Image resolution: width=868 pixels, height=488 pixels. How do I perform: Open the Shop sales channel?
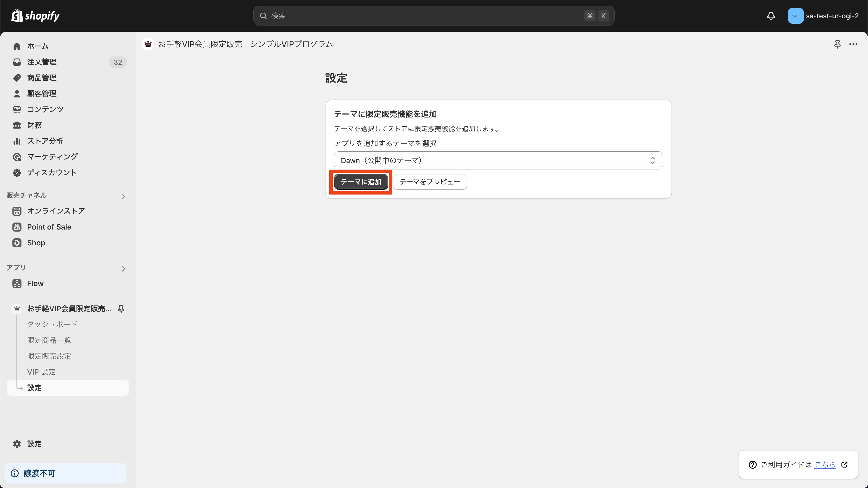(36, 242)
